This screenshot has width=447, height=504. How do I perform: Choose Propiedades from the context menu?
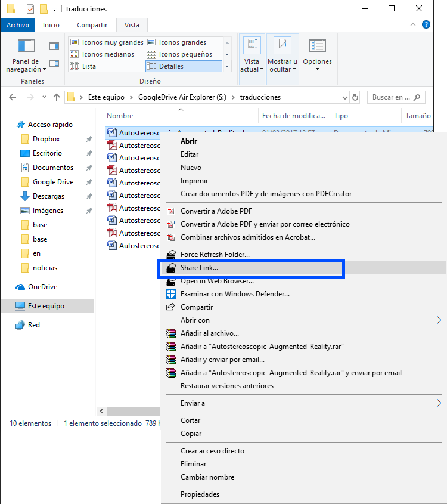point(200,494)
